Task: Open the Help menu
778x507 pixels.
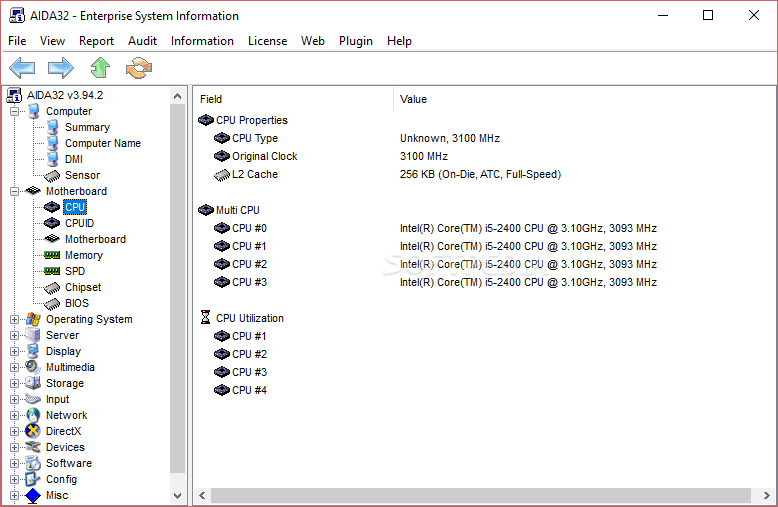Action: pos(399,41)
